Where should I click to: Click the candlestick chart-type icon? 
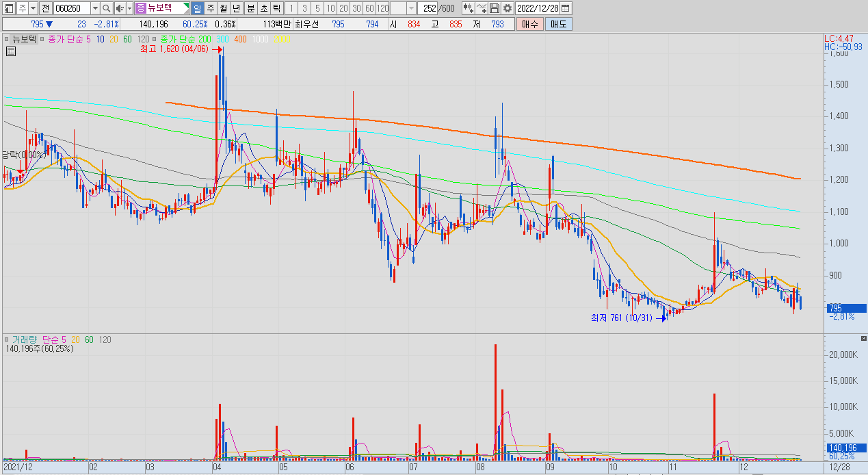(468, 8)
